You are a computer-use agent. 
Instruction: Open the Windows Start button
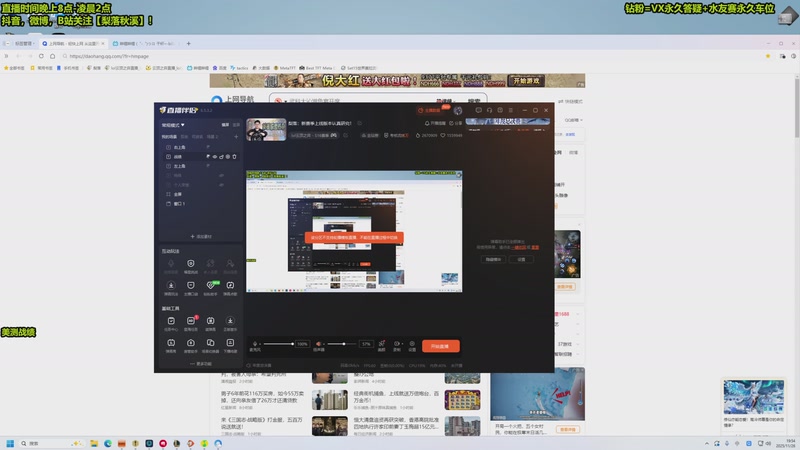(10, 443)
